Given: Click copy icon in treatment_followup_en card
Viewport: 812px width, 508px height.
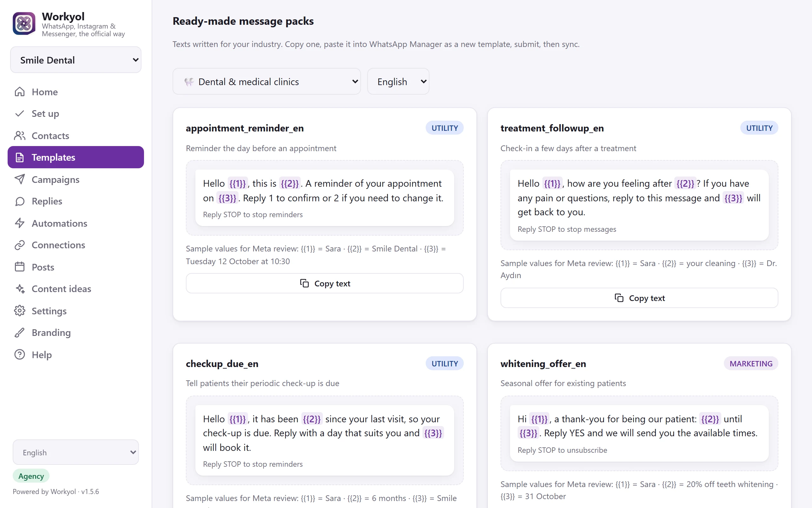Looking at the screenshot, I should 619,298.
